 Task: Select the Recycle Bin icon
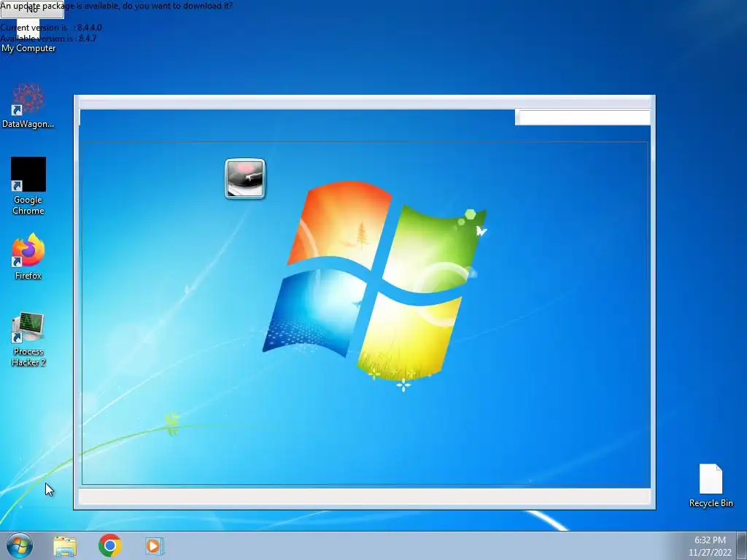(711, 486)
